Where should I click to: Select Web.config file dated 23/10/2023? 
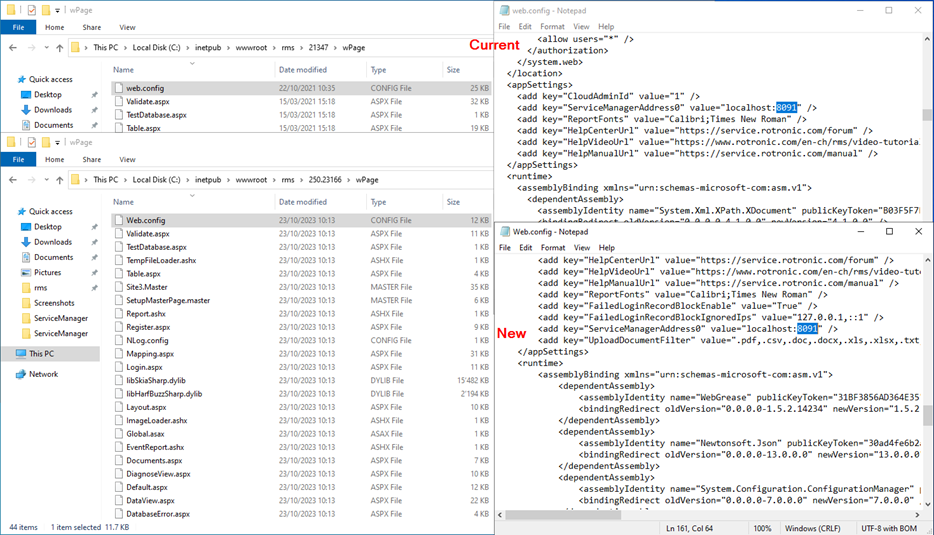pyautogui.click(x=301, y=220)
